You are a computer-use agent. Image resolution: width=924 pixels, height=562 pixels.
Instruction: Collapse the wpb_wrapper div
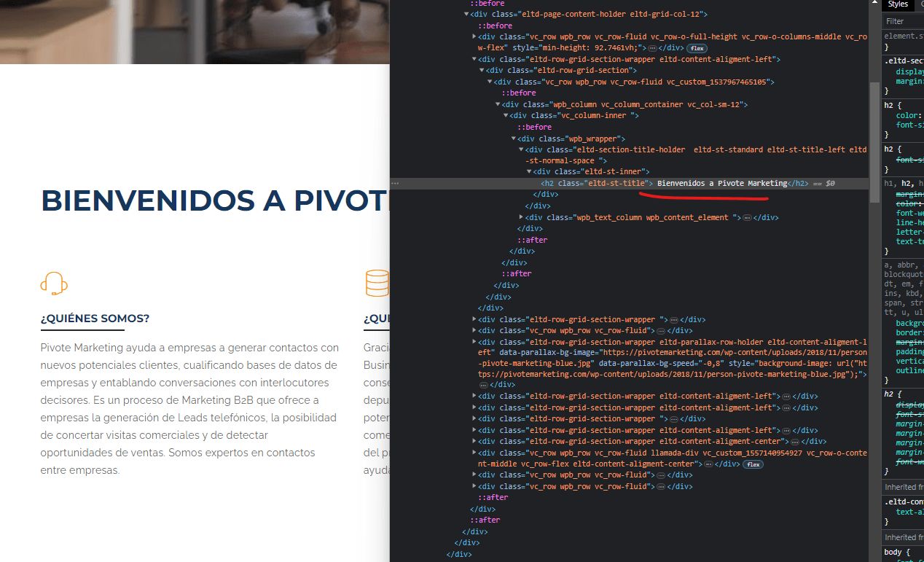(514, 138)
